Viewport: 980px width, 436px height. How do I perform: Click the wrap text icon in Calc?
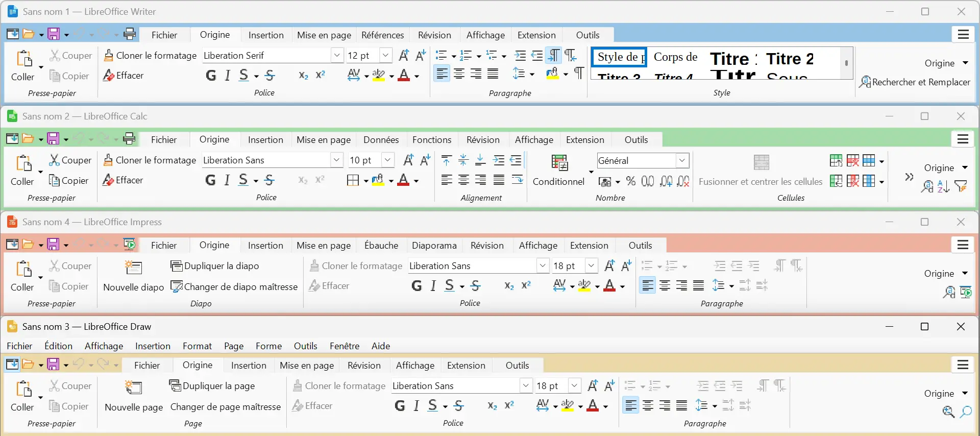(x=517, y=180)
